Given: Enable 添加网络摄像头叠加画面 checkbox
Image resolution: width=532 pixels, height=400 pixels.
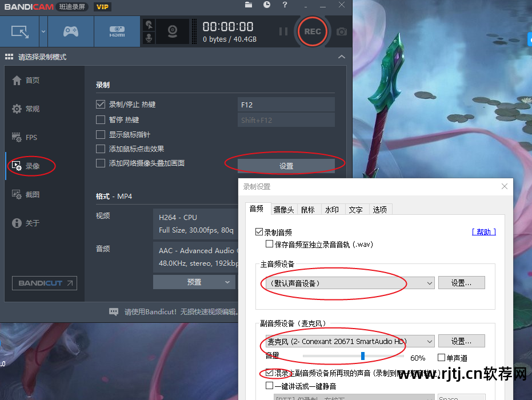Looking at the screenshot, I should point(101,163).
